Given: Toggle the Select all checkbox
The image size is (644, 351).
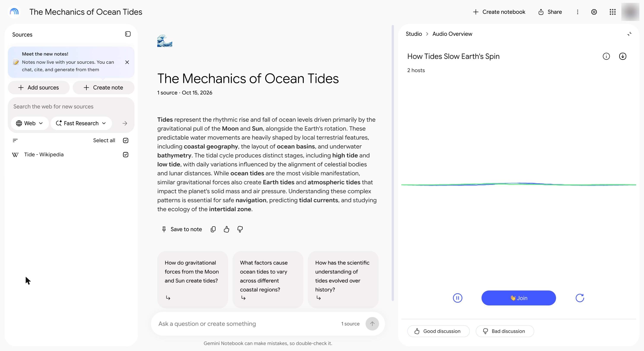Looking at the screenshot, I should tap(126, 140).
